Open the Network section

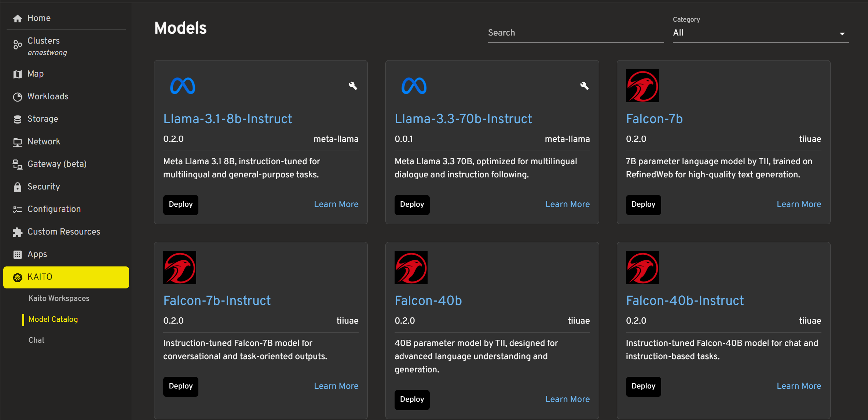(x=66, y=141)
